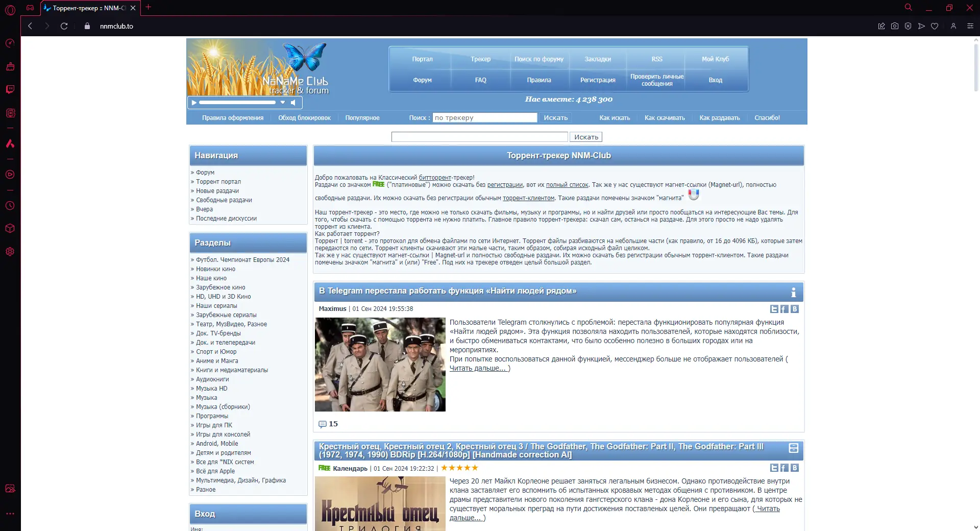Open the profile account icon

[953, 26]
